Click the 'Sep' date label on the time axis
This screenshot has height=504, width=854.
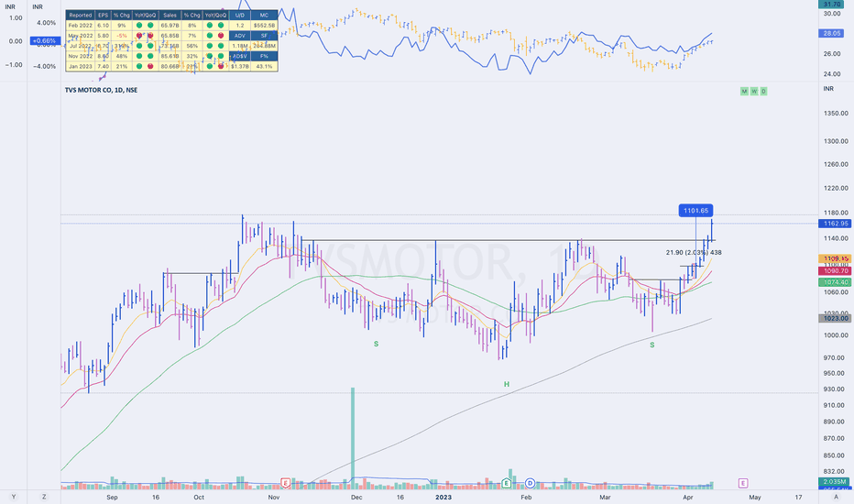point(112,497)
